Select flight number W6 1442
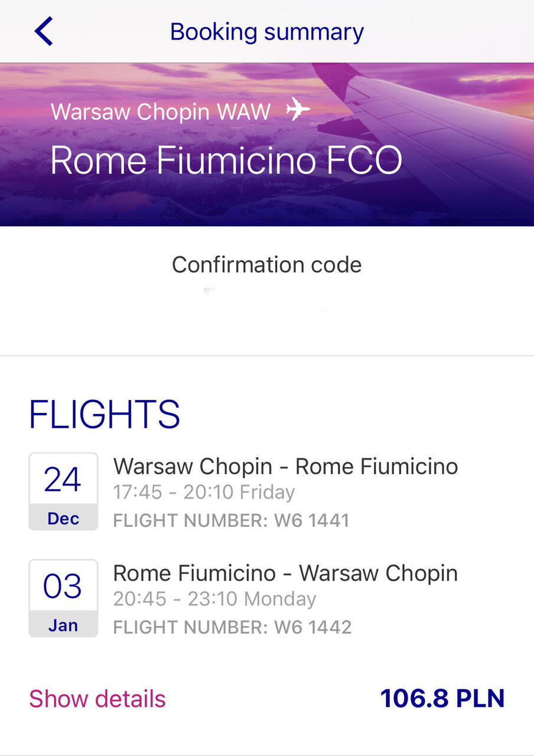The width and height of the screenshot is (534, 756). (x=232, y=627)
